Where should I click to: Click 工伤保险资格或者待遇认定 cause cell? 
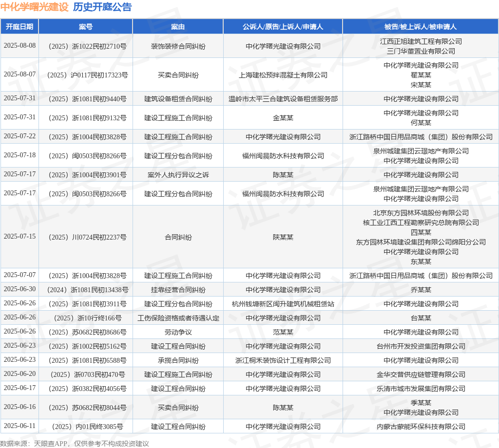178,318
